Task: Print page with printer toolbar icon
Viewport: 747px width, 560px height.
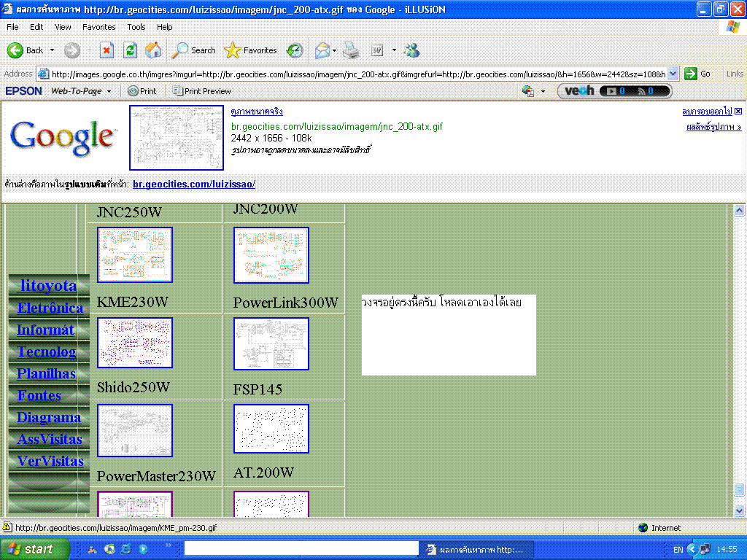Action: coord(351,50)
